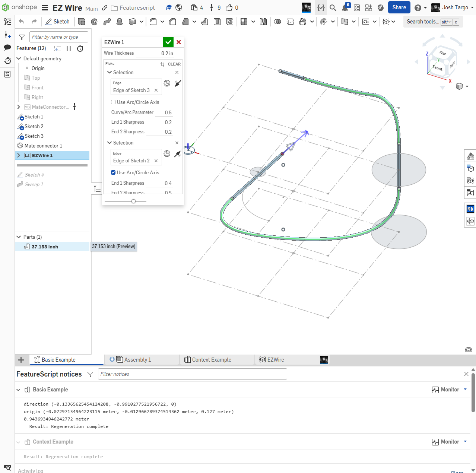Open the search magnifier in the top bar
The width and height of the screenshot is (476, 473).
click(x=333, y=8)
